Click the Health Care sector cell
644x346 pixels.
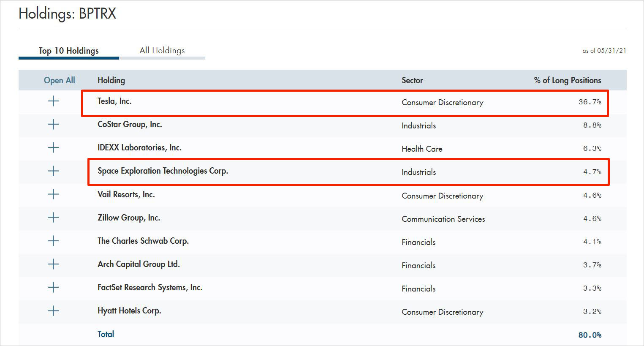(422, 149)
